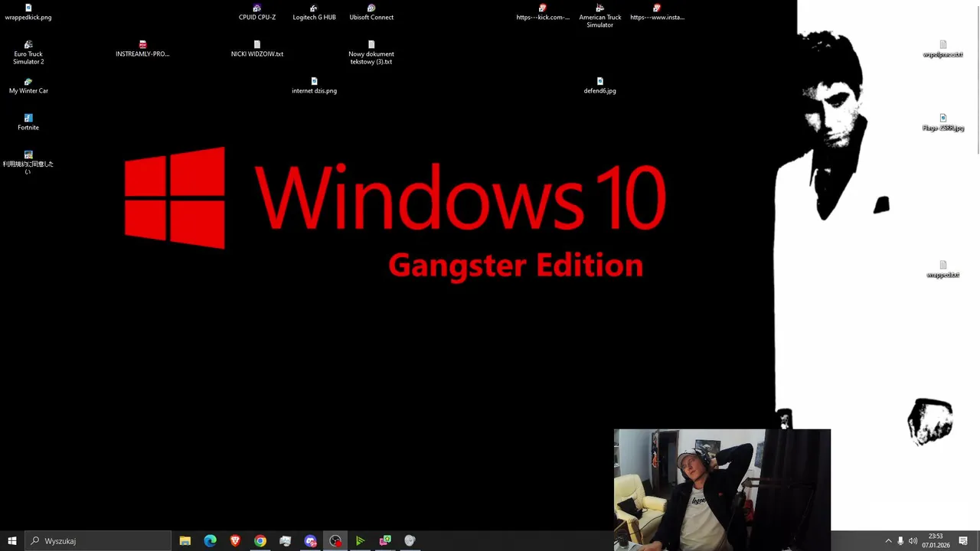Open the taskbar app right of Chrome

tap(285, 541)
